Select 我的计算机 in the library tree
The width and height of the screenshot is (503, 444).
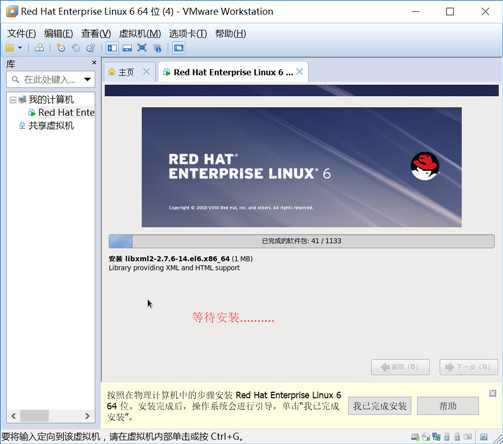pyautogui.click(x=51, y=99)
